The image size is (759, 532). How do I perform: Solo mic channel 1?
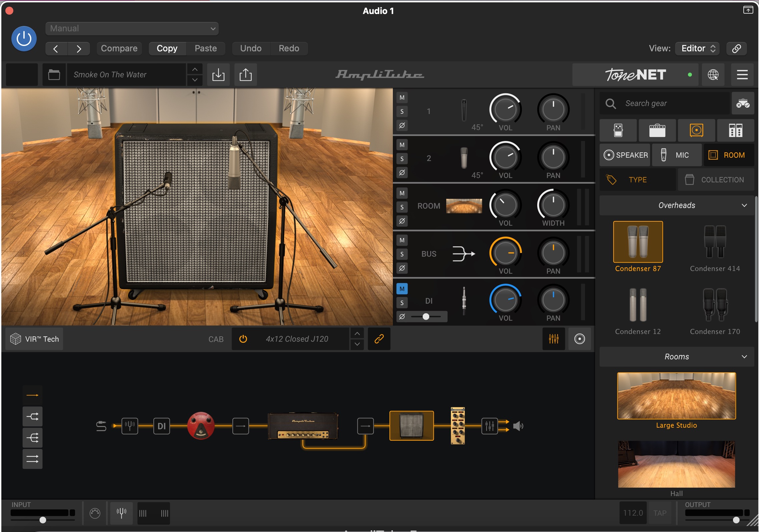click(402, 112)
